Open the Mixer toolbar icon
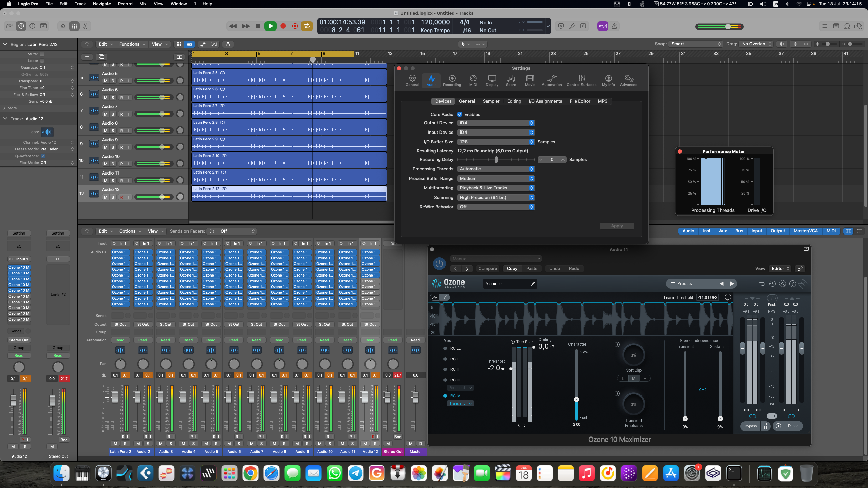Viewport: 868px width, 488px height. pos(74,26)
